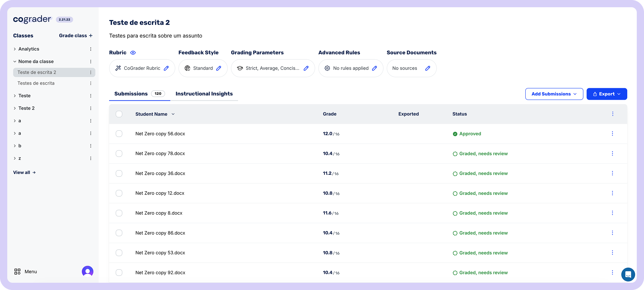This screenshot has height=290, width=644.
Task: Select all submissions checkbox in header
Action: point(119,114)
